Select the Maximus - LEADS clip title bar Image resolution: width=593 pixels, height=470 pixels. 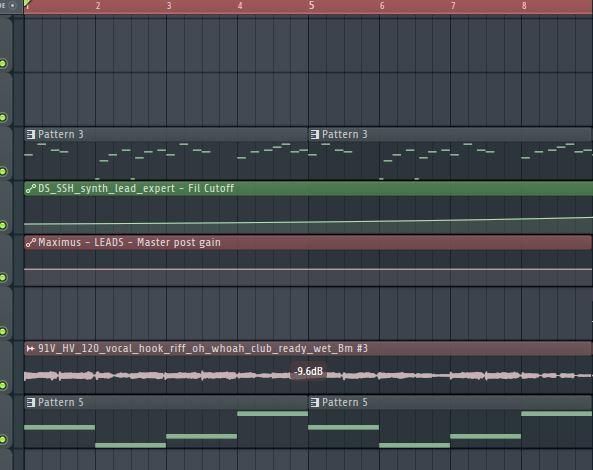pyautogui.click(x=308, y=242)
